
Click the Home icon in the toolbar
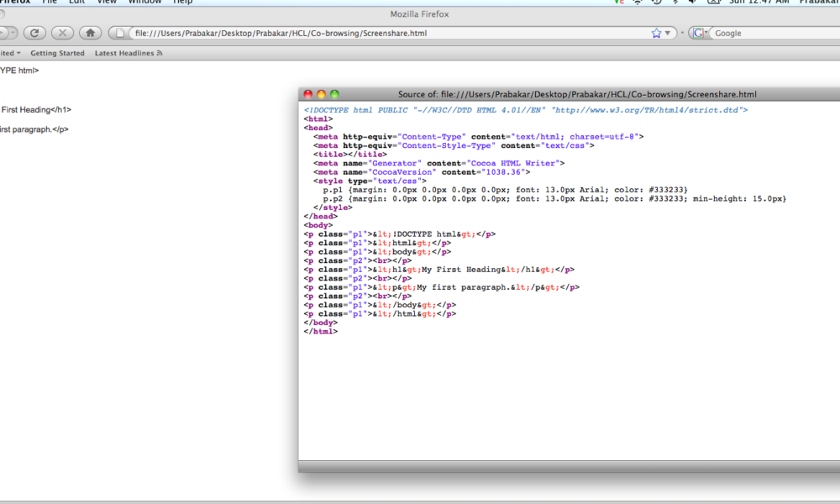tap(91, 33)
